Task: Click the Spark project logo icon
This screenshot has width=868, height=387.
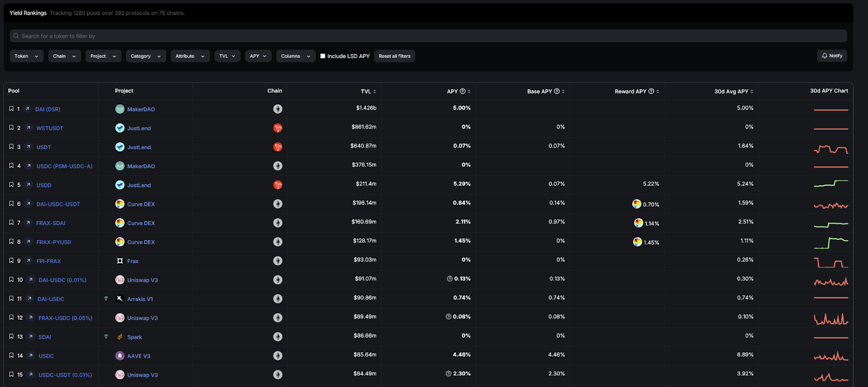Action: click(120, 337)
